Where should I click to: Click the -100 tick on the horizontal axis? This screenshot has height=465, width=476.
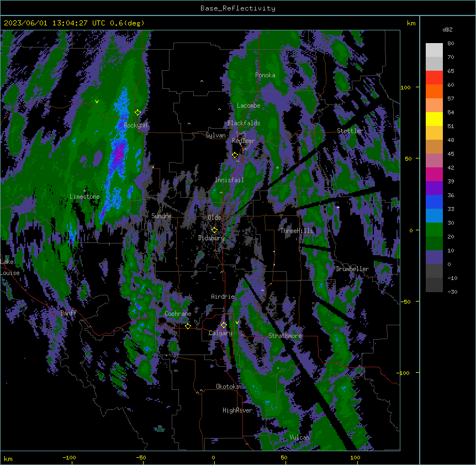(x=69, y=457)
